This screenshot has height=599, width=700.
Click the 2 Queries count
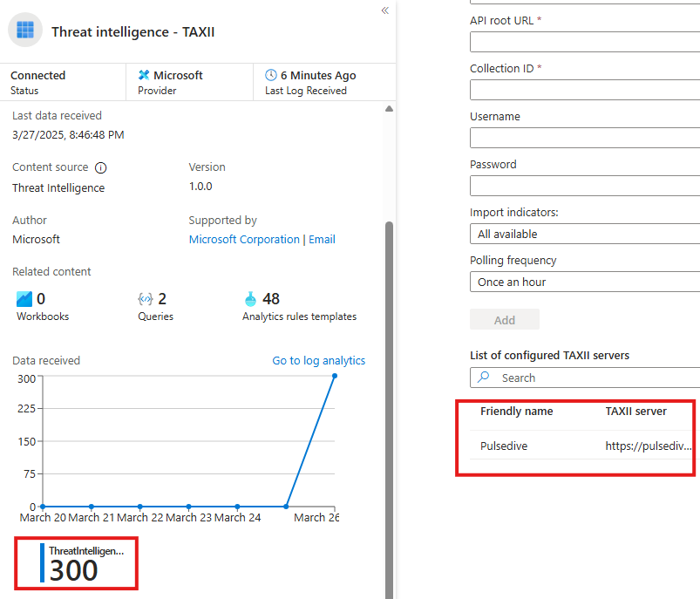pyautogui.click(x=162, y=299)
